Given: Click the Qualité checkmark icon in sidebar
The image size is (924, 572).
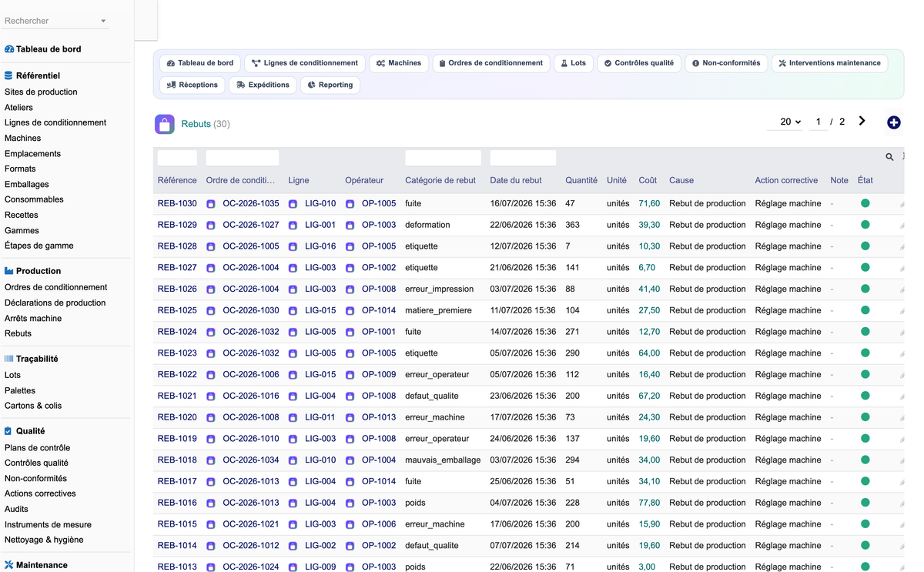Looking at the screenshot, I should tap(8, 431).
